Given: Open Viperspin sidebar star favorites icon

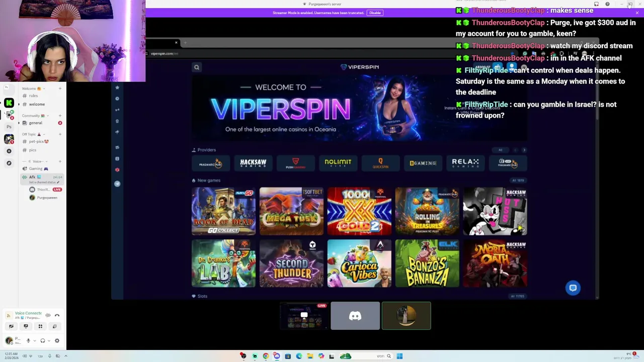Looking at the screenshot, I should click(x=117, y=87).
